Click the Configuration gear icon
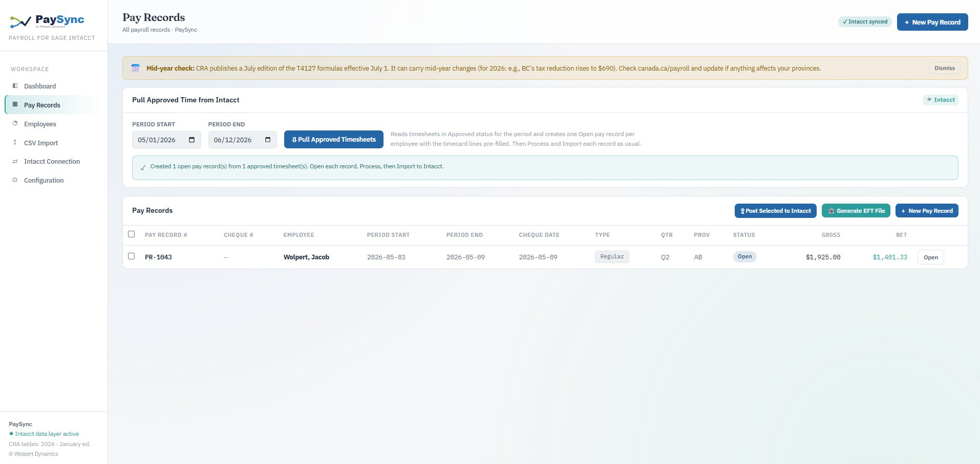Screen dimensions: 980x464 coord(15,180)
